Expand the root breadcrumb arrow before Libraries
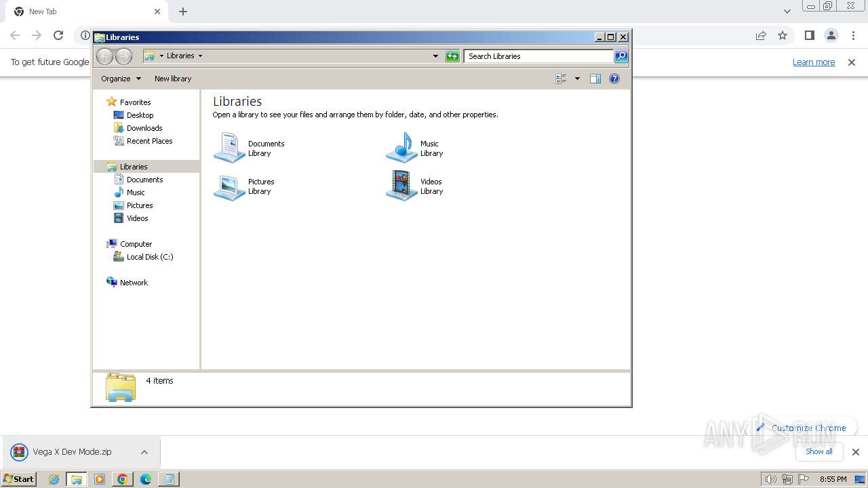 pos(161,56)
